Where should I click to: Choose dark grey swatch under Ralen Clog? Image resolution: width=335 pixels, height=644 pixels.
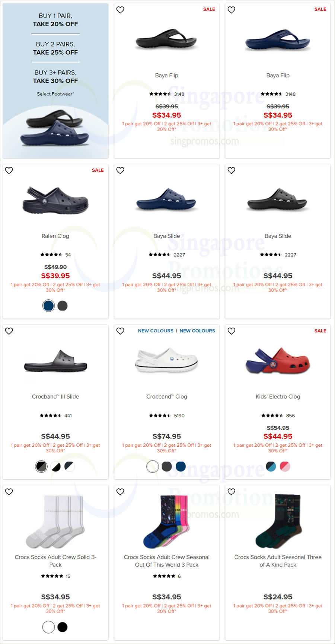[63, 306]
